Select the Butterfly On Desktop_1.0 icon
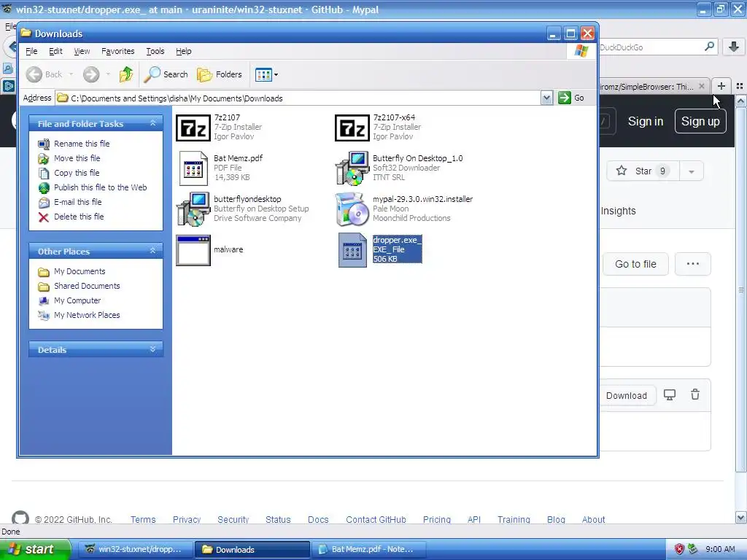Screen dimensions: 747x560 click(352, 168)
